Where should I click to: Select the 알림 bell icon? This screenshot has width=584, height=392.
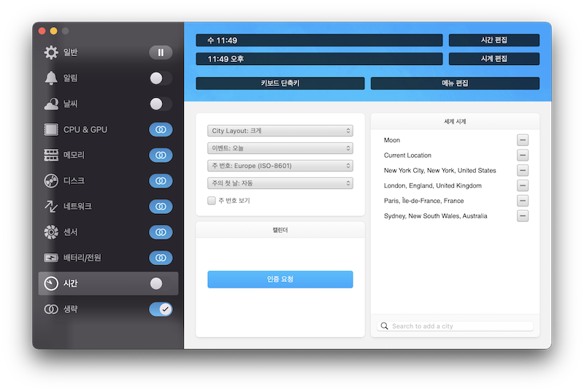click(x=51, y=78)
